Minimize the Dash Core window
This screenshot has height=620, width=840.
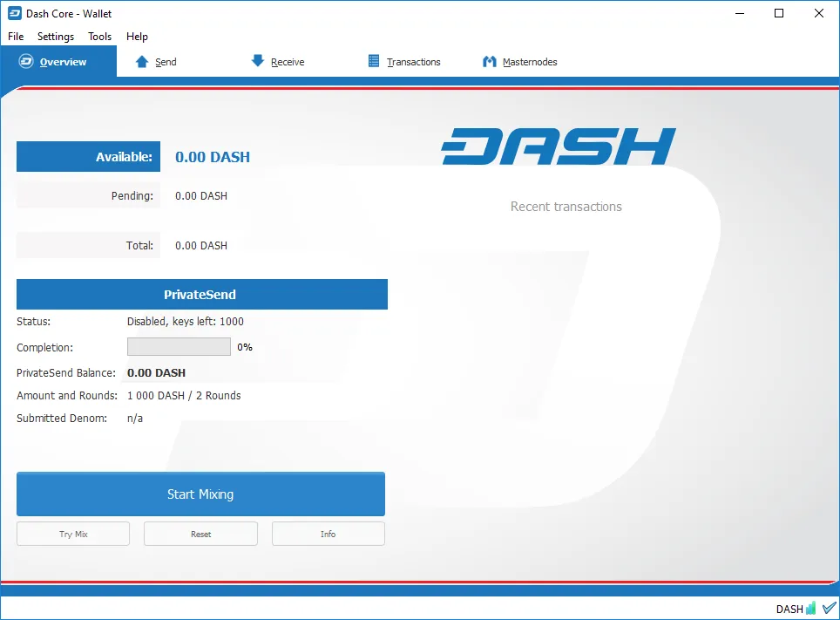pyautogui.click(x=740, y=13)
